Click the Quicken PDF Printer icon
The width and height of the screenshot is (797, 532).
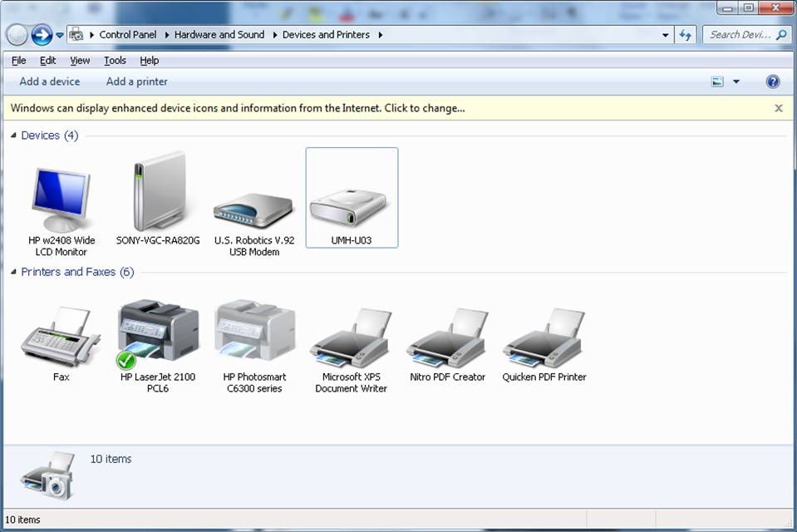pyautogui.click(x=544, y=337)
